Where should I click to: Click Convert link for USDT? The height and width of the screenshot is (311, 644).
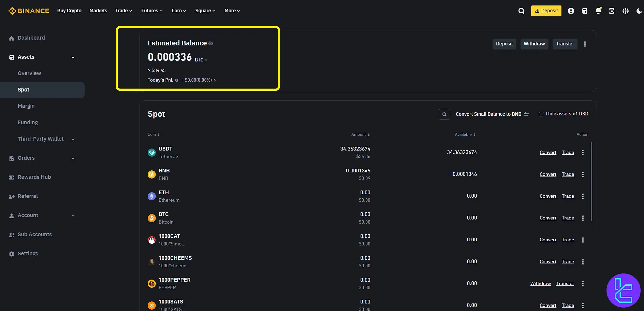pos(548,153)
